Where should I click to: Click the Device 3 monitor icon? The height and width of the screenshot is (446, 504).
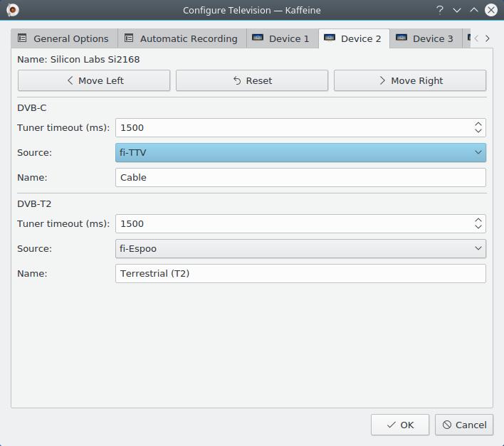(401, 38)
